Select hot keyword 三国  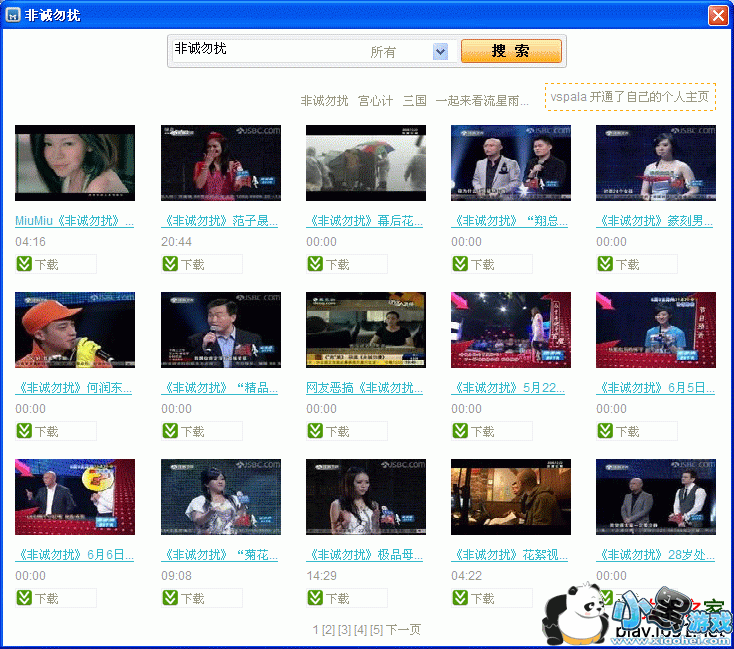[415, 101]
